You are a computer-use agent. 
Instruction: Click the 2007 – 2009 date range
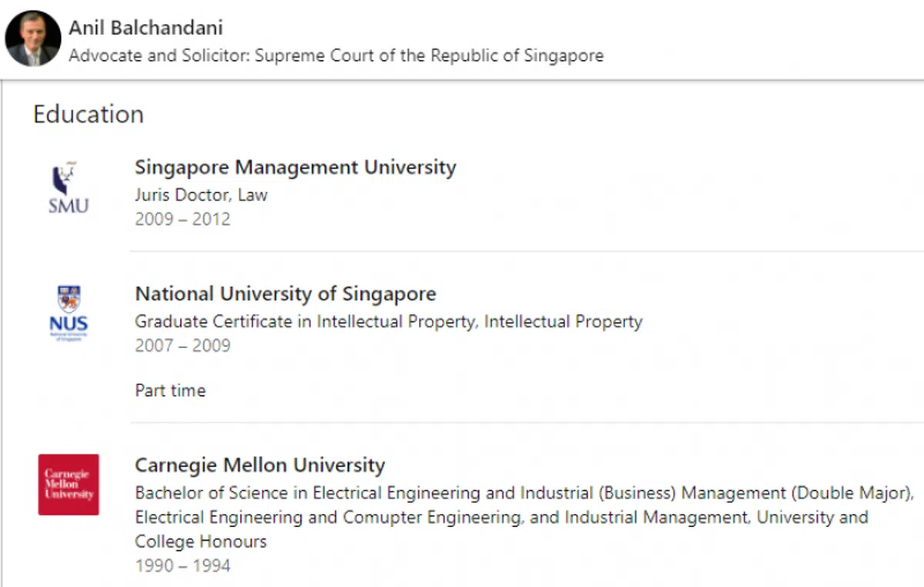(x=182, y=345)
